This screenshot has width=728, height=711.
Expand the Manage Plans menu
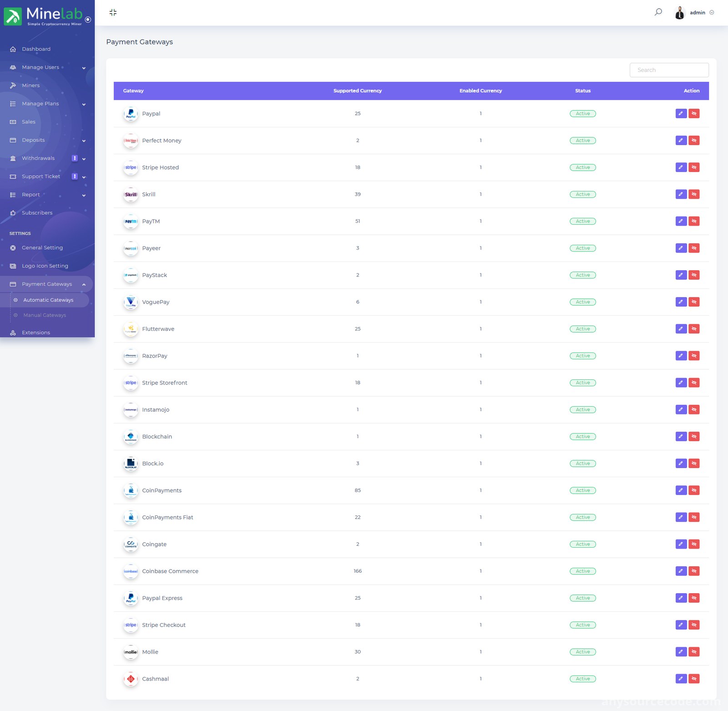(x=47, y=104)
